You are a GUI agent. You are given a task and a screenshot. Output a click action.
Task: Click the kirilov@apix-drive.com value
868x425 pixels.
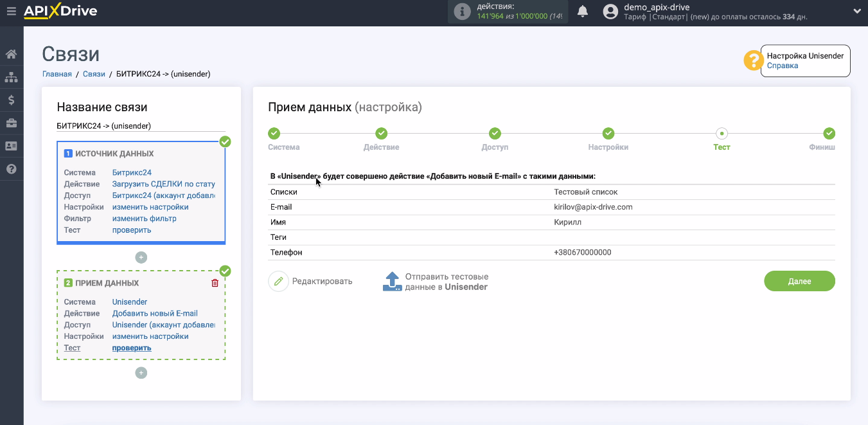pyautogui.click(x=593, y=207)
